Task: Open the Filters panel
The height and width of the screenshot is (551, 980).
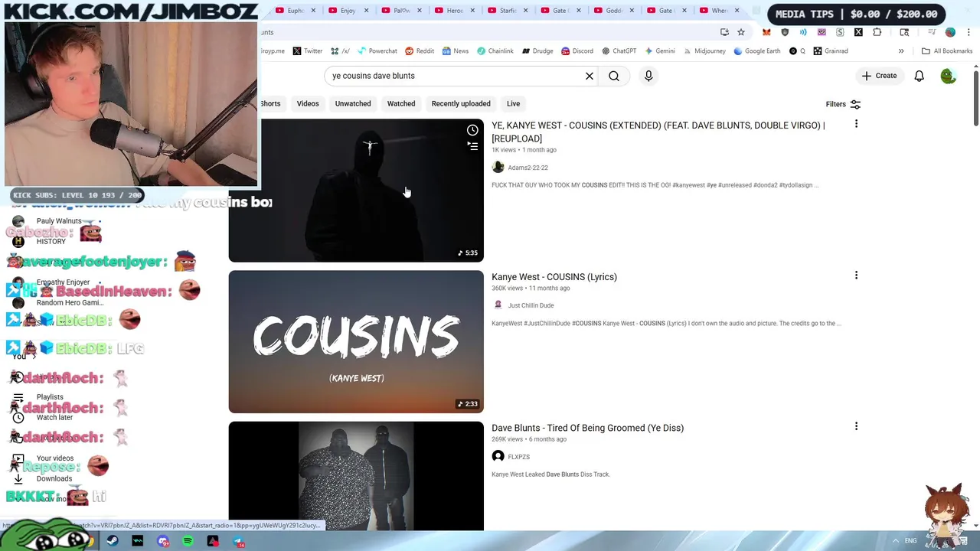Action: tap(843, 104)
